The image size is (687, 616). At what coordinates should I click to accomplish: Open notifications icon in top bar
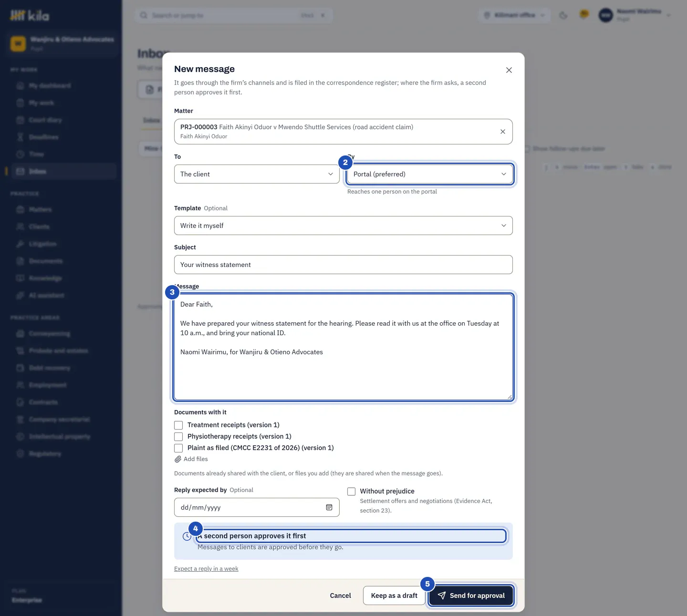[584, 14]
